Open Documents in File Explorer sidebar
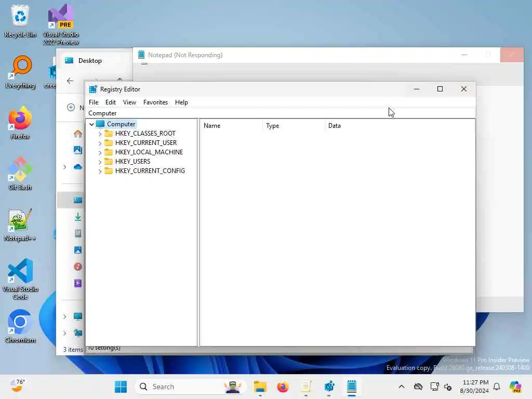Screen dimensions: 532x399 78,233
